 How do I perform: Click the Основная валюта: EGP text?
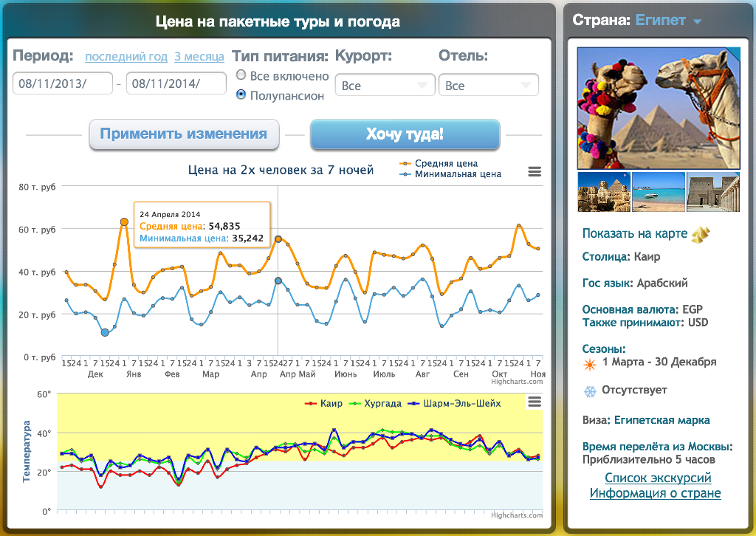[x=642, y=309]
